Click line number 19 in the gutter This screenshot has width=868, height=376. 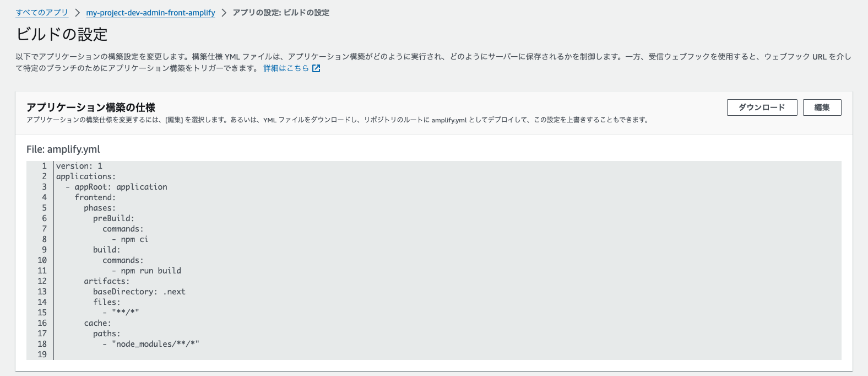point(42,354)
